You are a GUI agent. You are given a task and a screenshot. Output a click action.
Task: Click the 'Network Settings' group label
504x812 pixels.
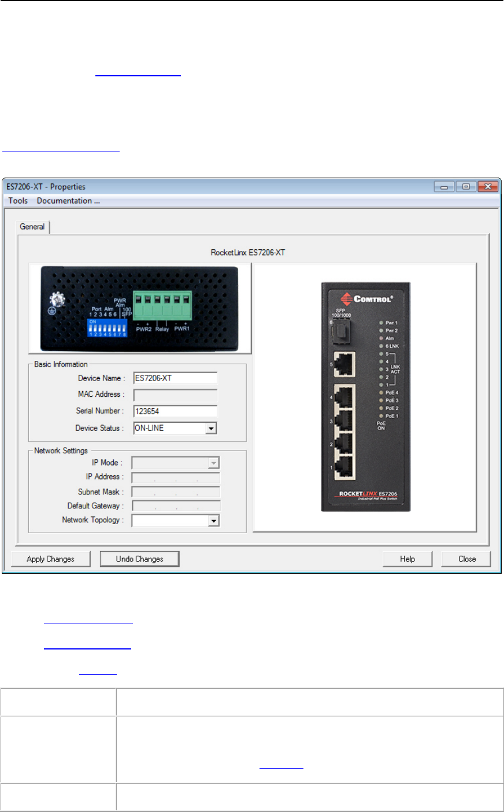point(61,451)
